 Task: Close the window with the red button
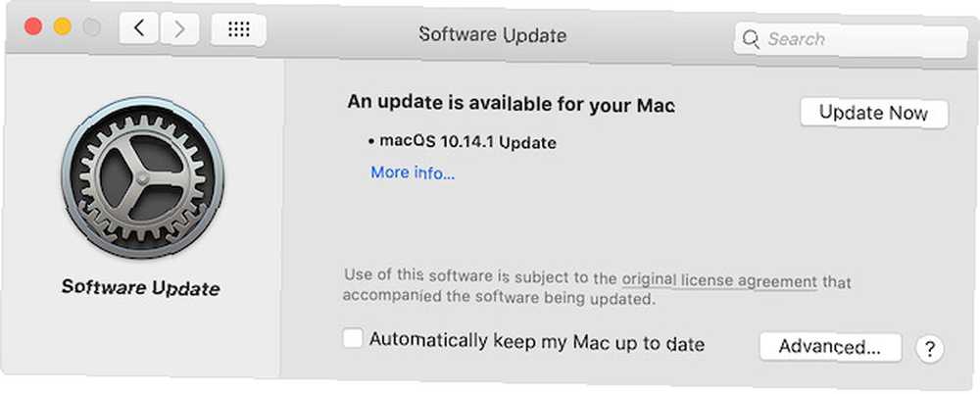pyautogui.click(x=33, y=26)
